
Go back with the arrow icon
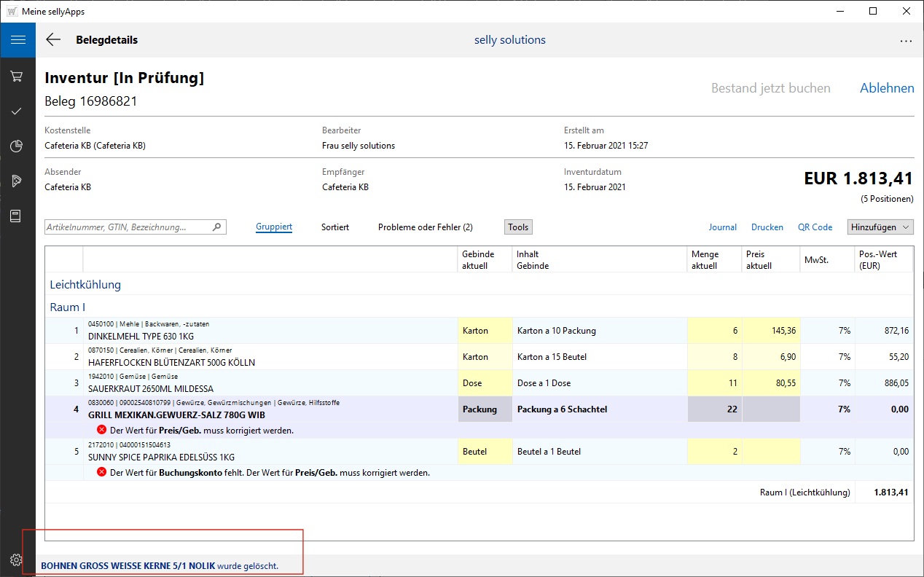tap(53, 40)
